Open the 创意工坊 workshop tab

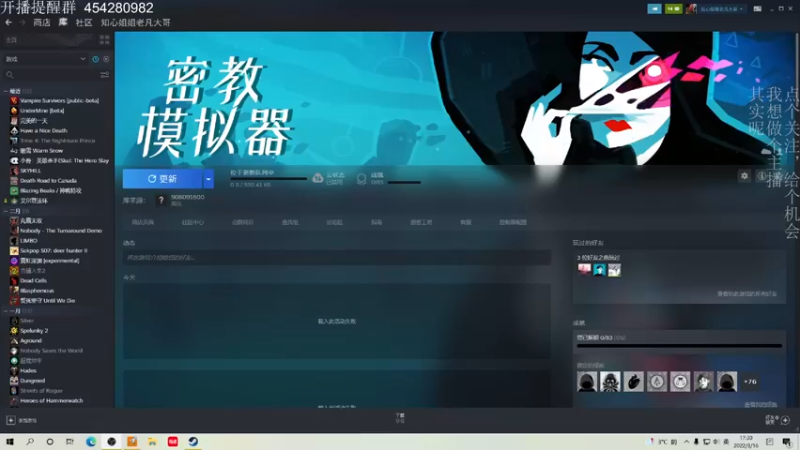[x=421, y=222]
